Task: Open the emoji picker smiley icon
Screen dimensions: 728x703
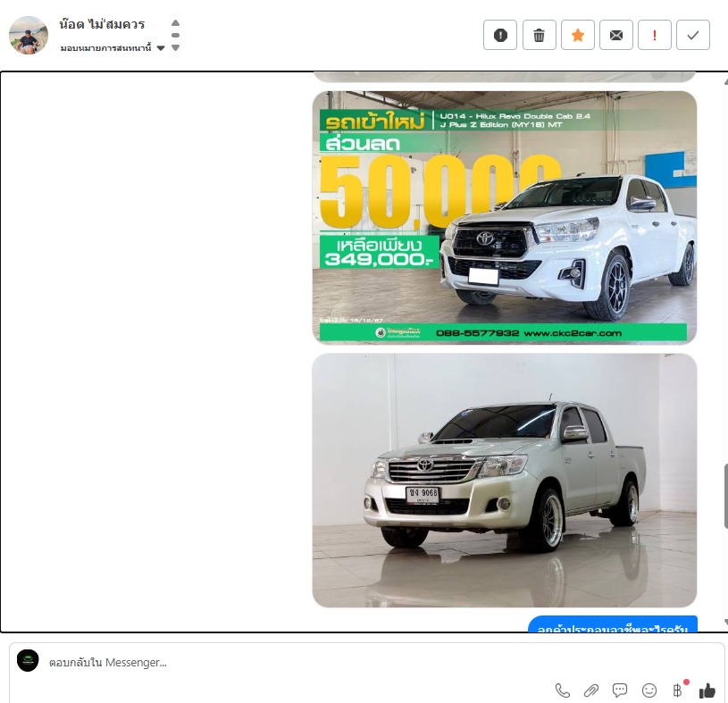Action: tap(649, 690)
